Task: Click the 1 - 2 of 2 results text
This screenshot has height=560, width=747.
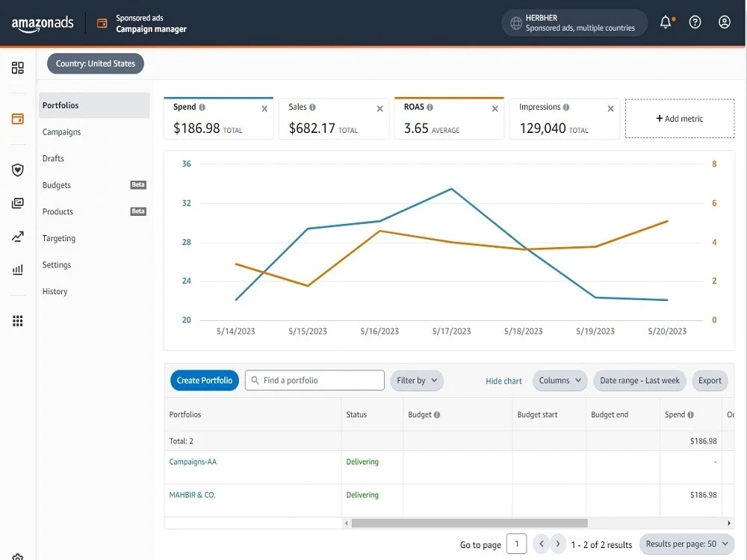Action: coord(601,545)
